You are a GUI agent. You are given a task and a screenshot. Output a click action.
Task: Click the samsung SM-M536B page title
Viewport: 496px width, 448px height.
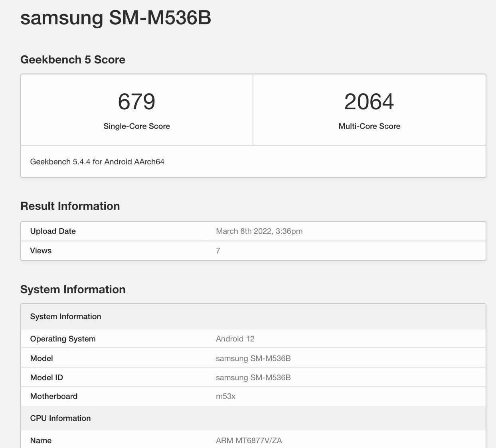(116, 18)
